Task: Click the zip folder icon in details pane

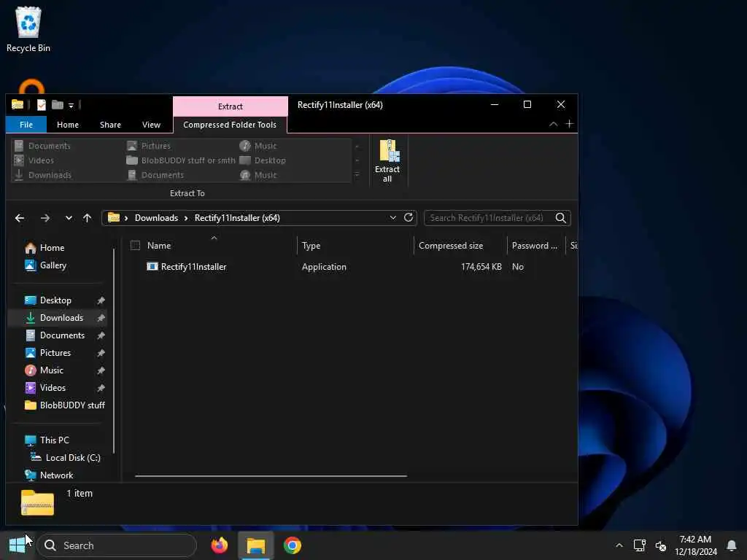Action: coord(38,502)
